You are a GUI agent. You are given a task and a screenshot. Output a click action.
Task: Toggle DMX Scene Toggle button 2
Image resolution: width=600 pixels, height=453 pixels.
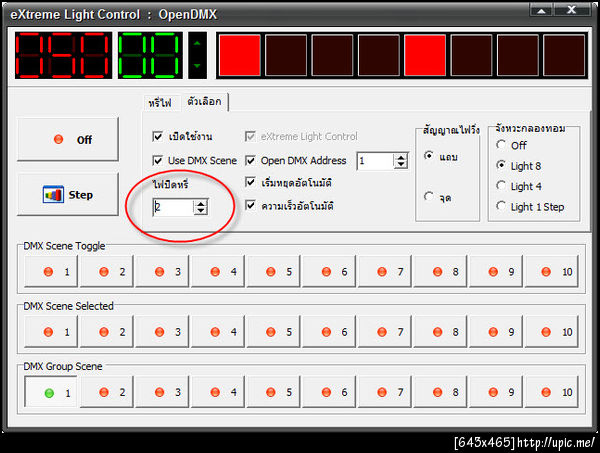[107, 272]
